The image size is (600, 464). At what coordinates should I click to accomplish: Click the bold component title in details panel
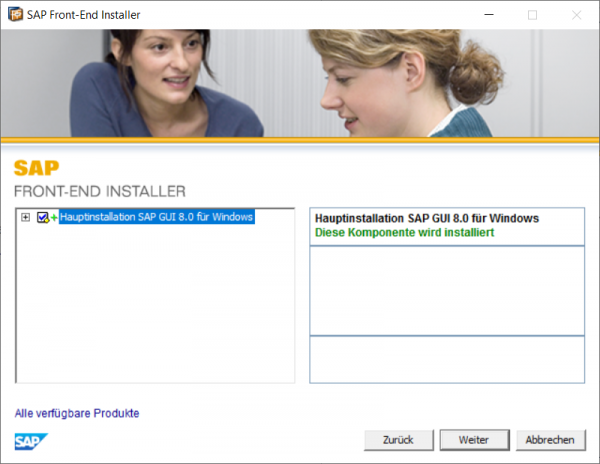(427, 218)
